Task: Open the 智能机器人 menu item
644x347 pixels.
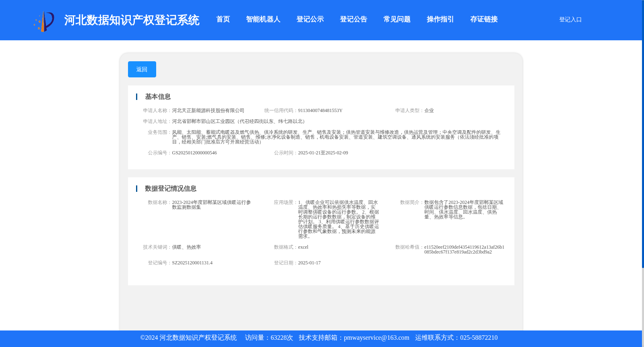Action: 263,19
